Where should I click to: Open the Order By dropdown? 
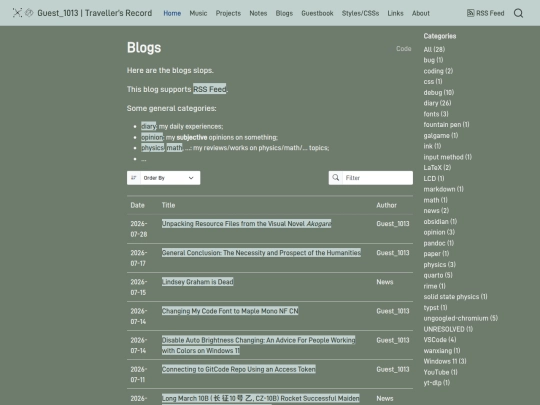[164, 178]
